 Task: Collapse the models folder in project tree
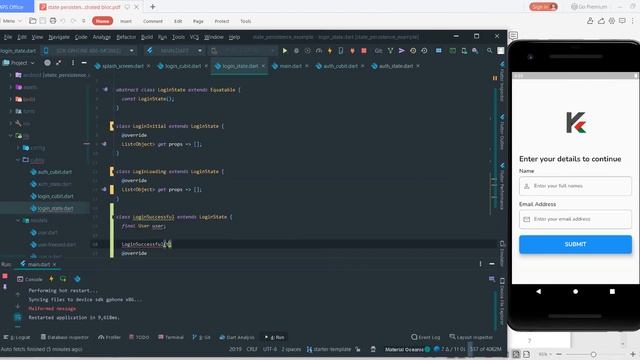(x=18, y=220)
